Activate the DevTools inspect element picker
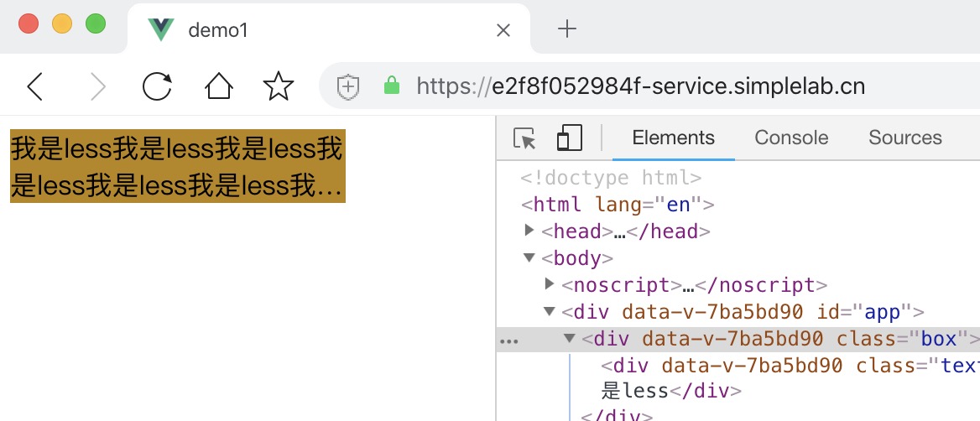This screenshot has height=421, width=980. click(525, 138)
